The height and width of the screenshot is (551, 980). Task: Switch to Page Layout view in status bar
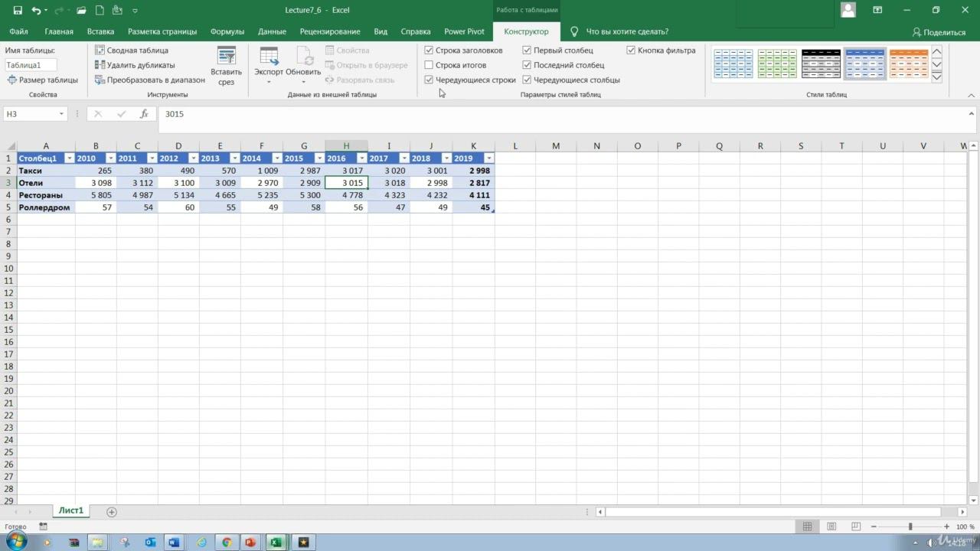[x=831, y=527]
